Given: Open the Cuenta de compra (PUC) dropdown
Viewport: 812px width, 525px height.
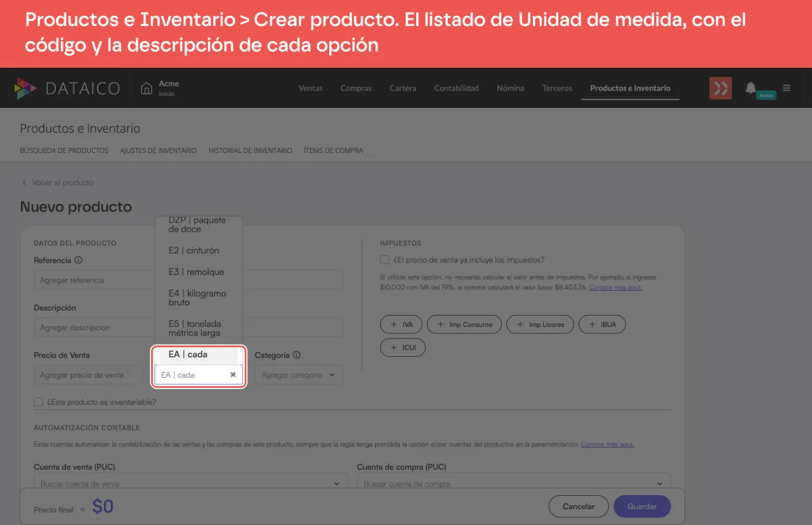Looking at the screenshot, I should (513, 484).
